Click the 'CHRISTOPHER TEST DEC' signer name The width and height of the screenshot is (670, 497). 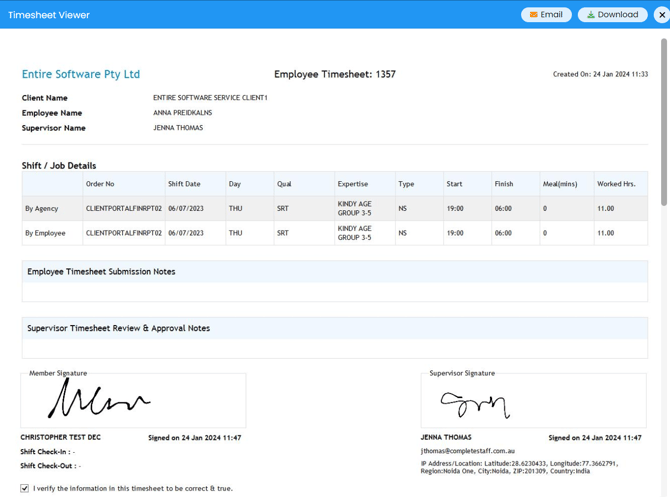coord(61,437)
